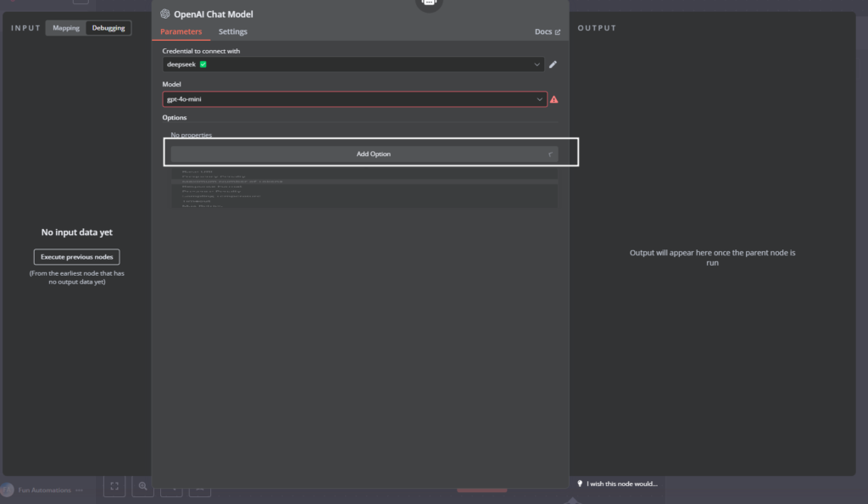
Task: Click the 'No input data yet' message
Action: pos(77,232)
